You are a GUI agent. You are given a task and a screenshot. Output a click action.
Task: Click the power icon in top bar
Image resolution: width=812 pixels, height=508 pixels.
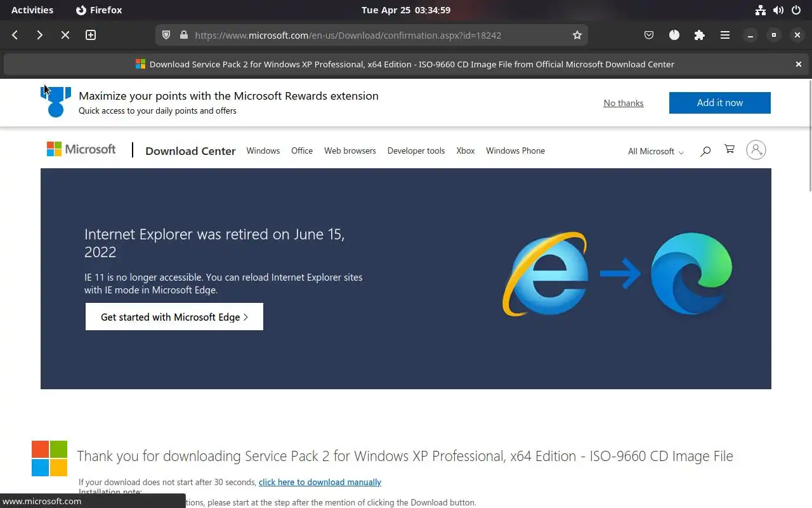click(x=797, y=10)
